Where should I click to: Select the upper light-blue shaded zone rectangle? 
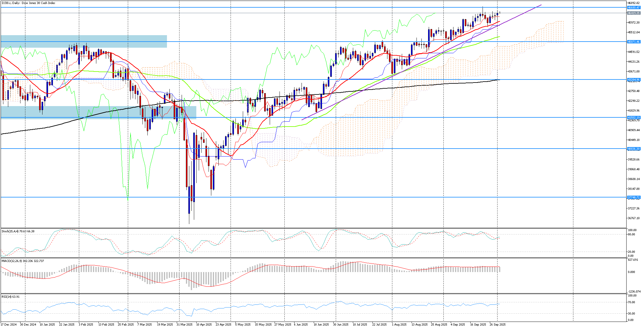coord(84,41)
